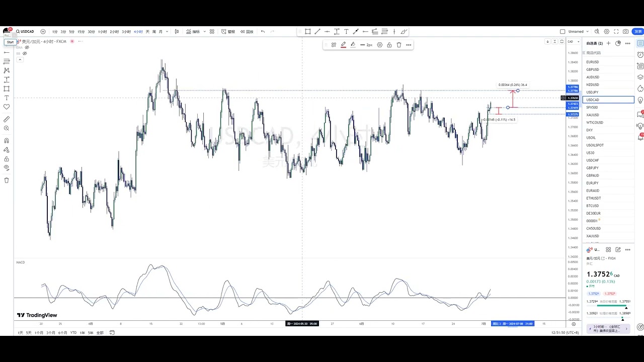Viewport: 644px width, 362px height.
Task: Open the 指标 indicators menu
Action: pos(193,32)
